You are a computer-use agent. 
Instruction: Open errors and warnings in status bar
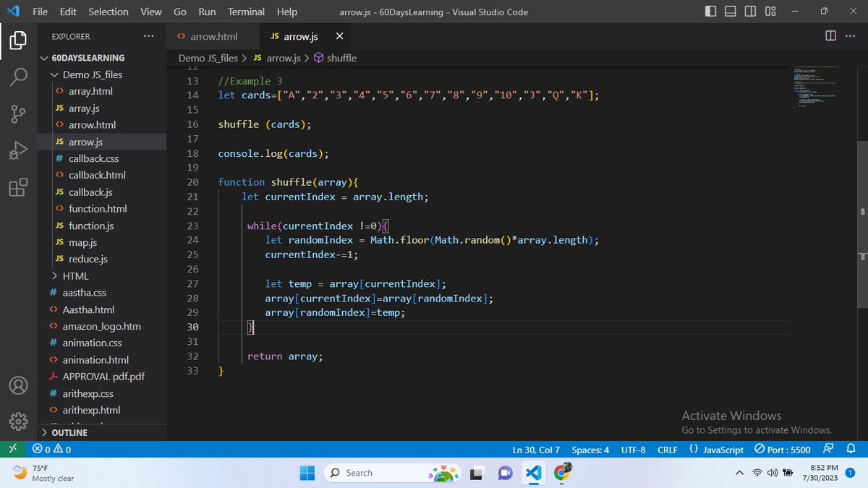[52, 450]
